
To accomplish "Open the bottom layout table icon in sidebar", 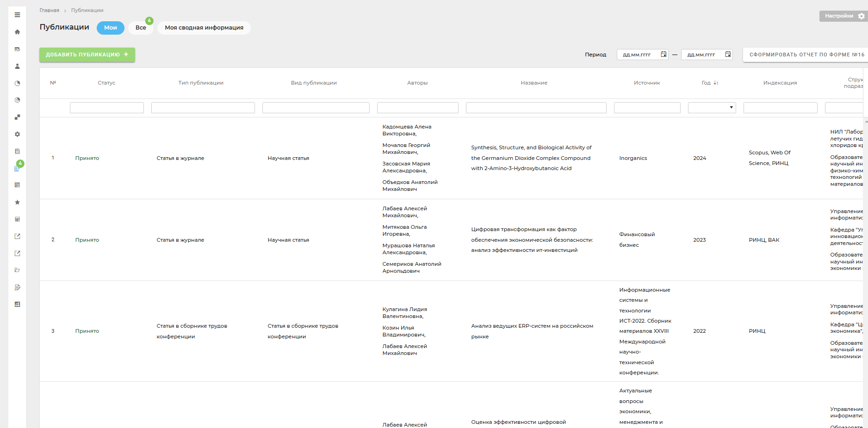I will point(17,304).
